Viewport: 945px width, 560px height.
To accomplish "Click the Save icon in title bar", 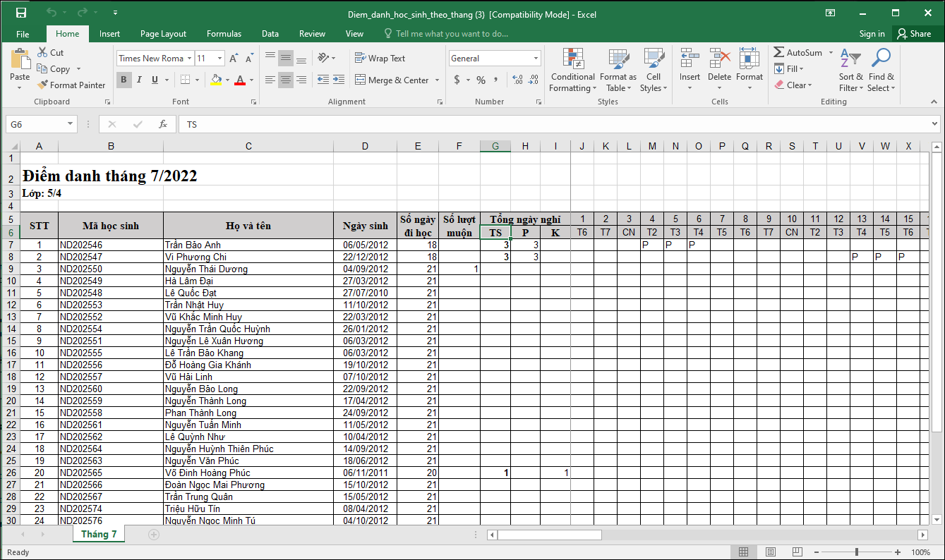I will click(21, 13).
